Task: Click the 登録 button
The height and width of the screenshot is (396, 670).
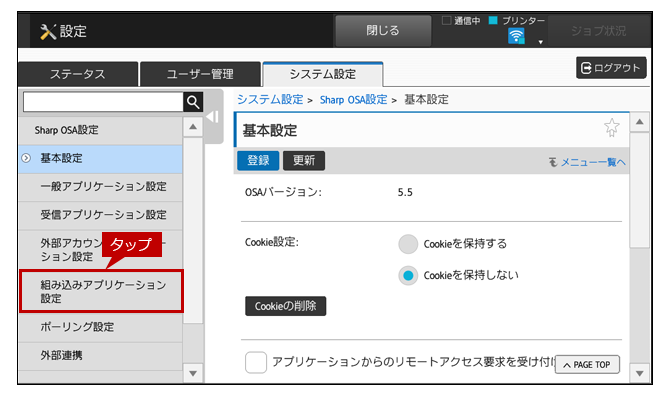Action: (258, 161)
